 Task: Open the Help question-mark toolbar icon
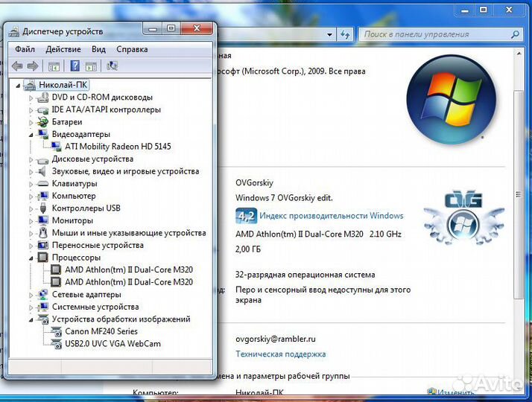point(75,66)
